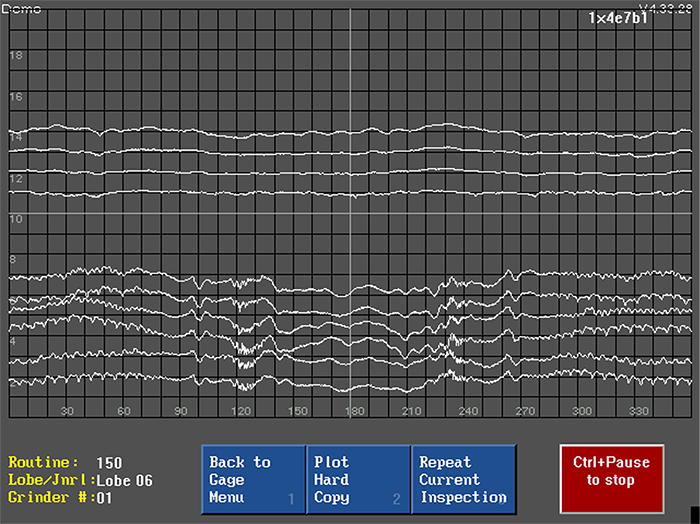Viewport: 700px width, 524px height.
Task: Click the 30 degree axis label
Action: tap(67, 411)
